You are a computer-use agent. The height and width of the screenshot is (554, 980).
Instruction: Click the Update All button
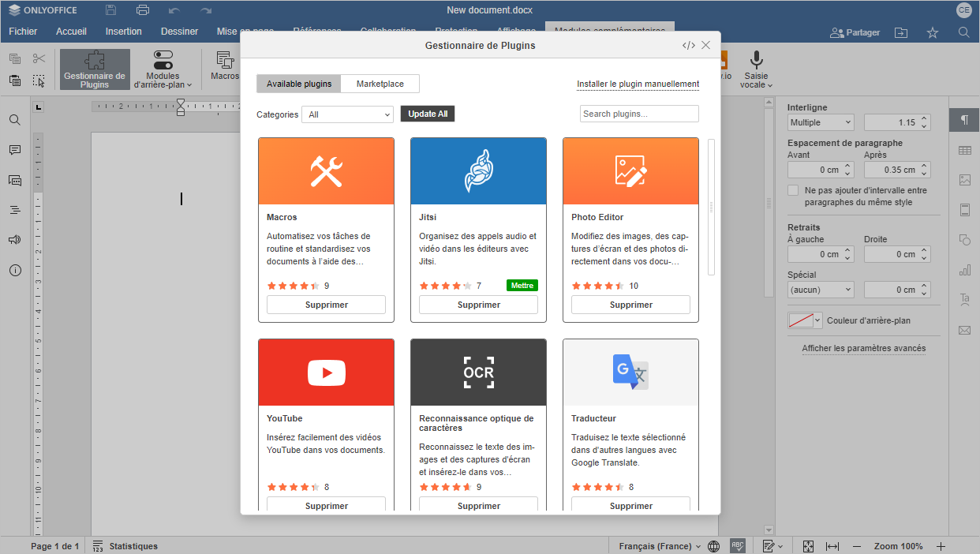tap(428, 114)
